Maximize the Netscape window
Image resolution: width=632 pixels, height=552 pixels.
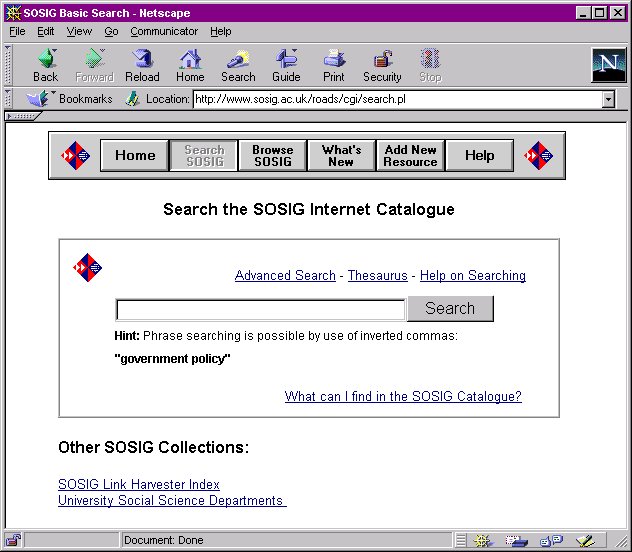pyautogui.click(x=599, y=13)
